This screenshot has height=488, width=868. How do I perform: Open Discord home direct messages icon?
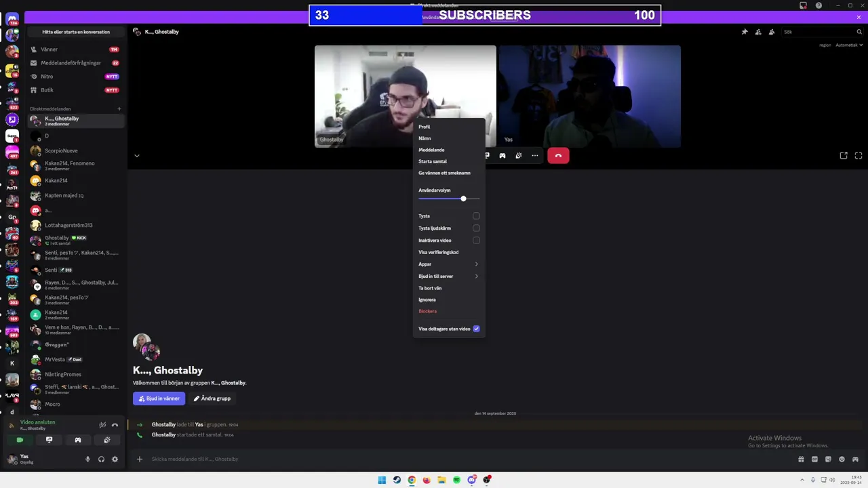(12, 19)
